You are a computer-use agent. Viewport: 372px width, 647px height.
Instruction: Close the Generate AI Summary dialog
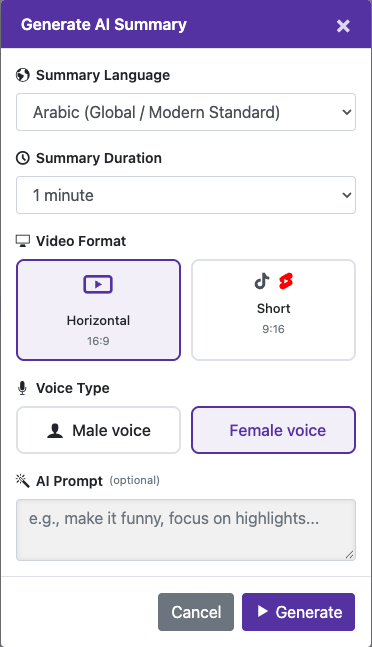pyautogui.click(x=343, y=26)
